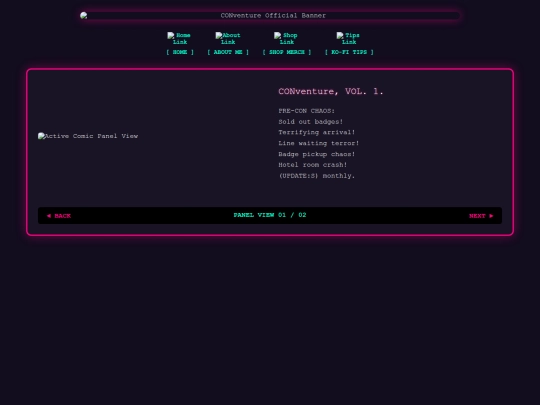The height and width of the screenshot is (405, 540).
Task: Click the Badge pickup chaos! line
Action: (x=316, y=154)
